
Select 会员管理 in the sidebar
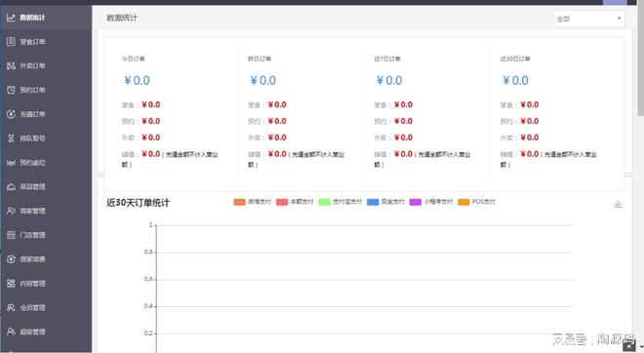click(x=46, y=308)
